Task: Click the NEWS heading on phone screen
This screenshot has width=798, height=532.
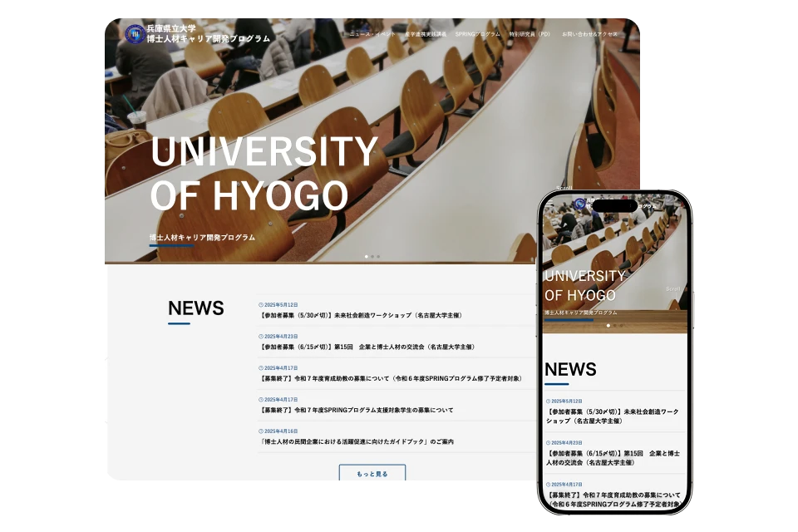Action: pyautogui.click(x=570, y=369)
